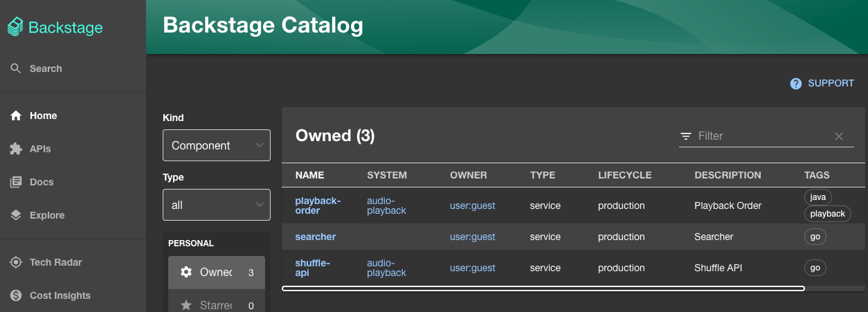
Task: Click the Owned gear icon
Action: (186, 272)
